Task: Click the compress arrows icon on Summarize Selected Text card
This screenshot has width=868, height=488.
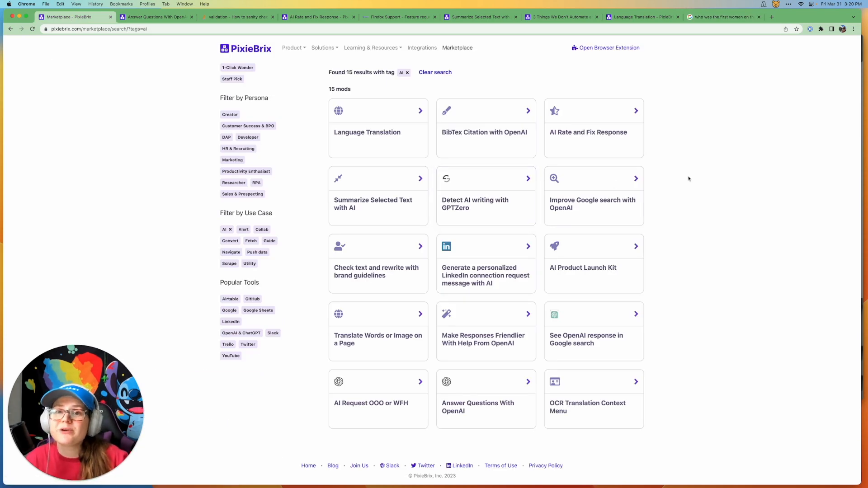Action: (x=338, y=178)
